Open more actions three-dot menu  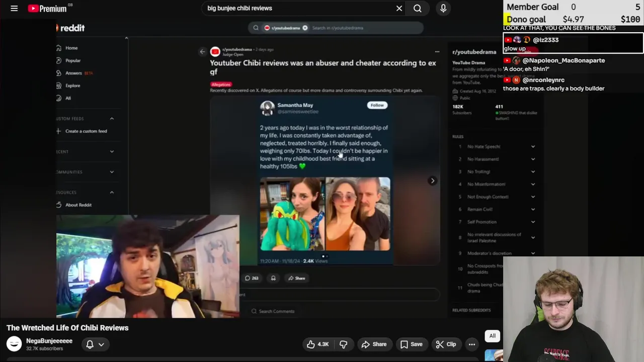pyautogui.click(x=471, y=344)
